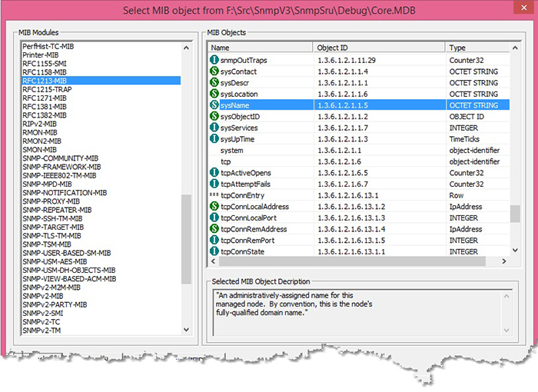Click MIB Objects horizontal scroll-left arrow
The height and width of the screenshot is (392, 538).
[214, 261]
